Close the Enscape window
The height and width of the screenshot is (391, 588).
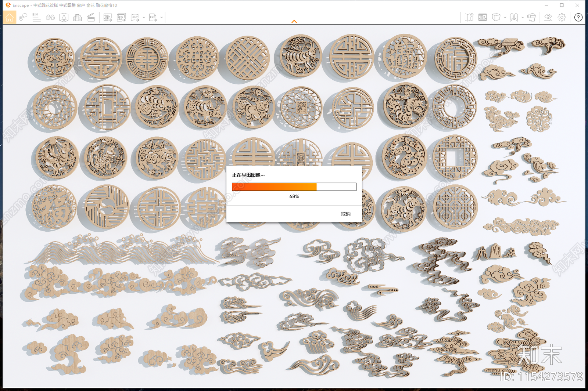coord(577,5)
